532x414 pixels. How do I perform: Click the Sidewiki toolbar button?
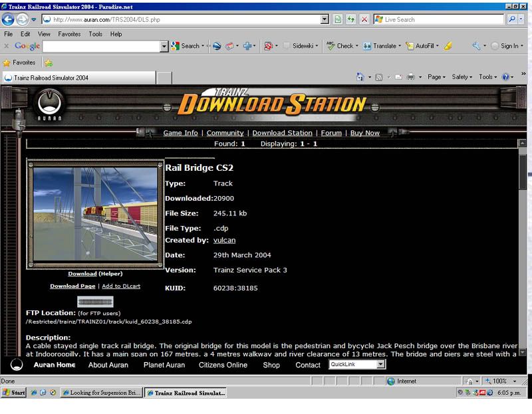(301, 46)
